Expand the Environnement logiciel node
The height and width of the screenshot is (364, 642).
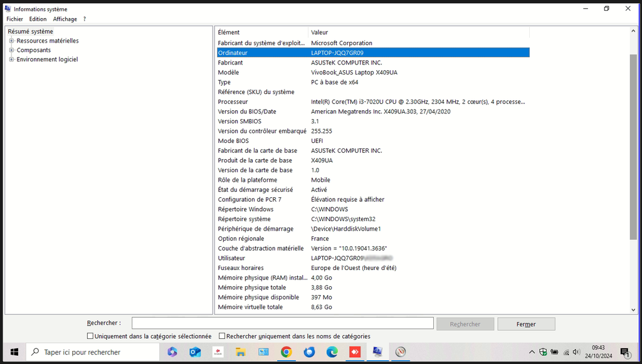click(11, 60)
